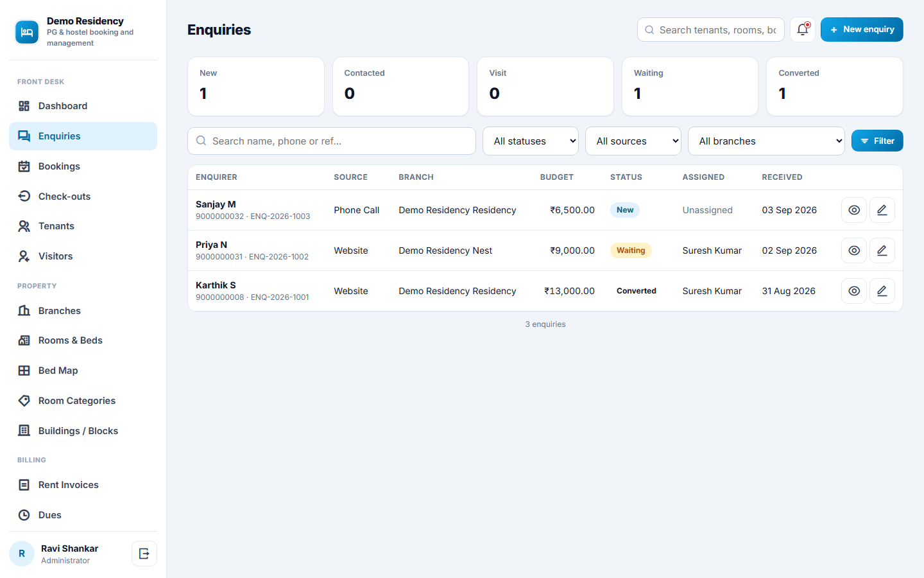The height and width of the screenshot is (578, 924).
Task: Click the Converted status in Karthik's row
Action: click(x=637, y=291)
